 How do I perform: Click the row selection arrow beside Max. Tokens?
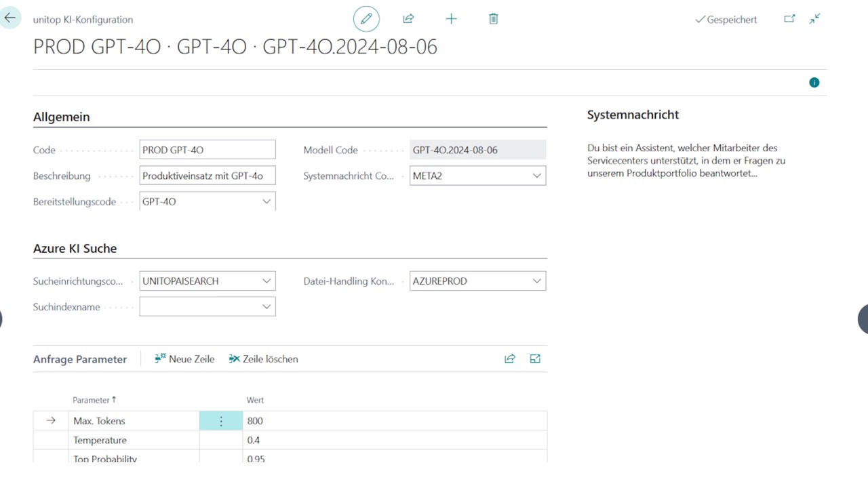(51, 421)
